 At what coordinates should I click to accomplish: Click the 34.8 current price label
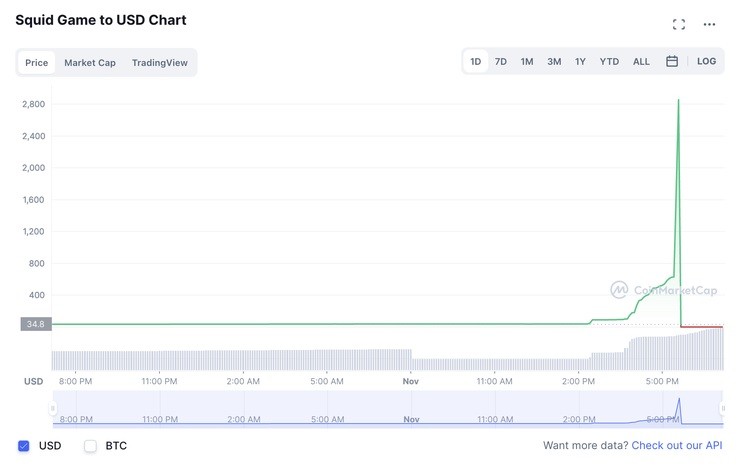(x=36, y=324)
